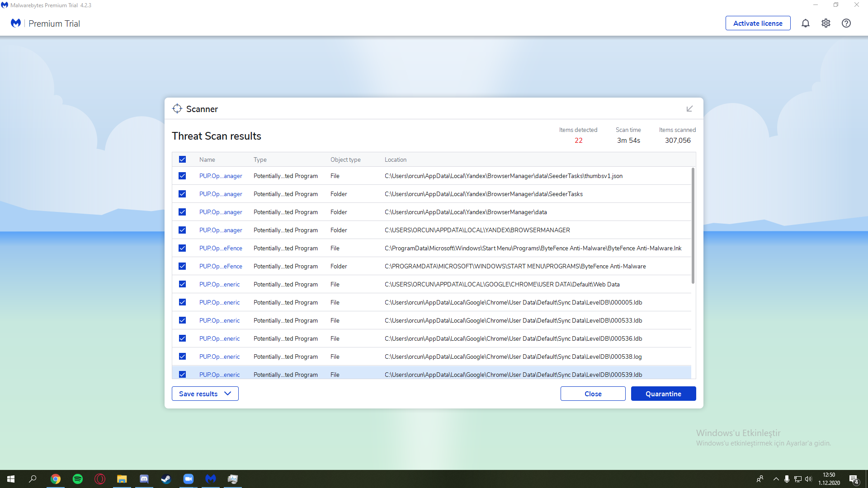Viewport: 868px width, 488px height.
Task: Open the notifications bell icon
Action: (x=805, y=23)
